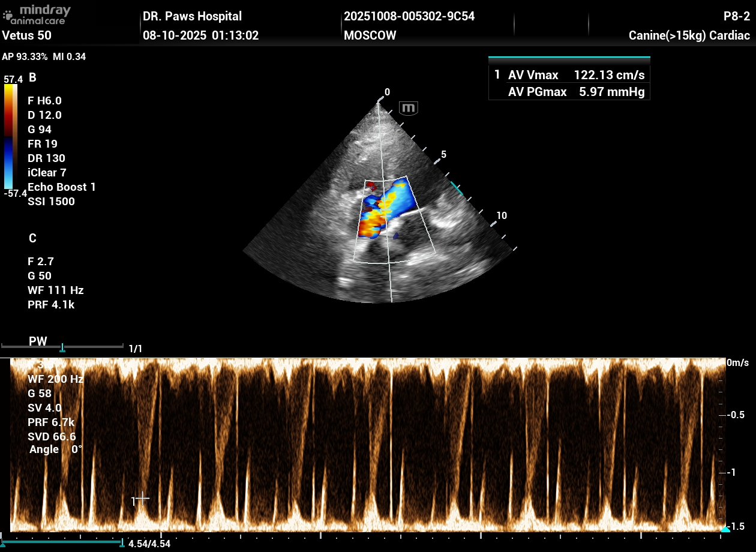Viewport: 756px width, 552px height.
Task: Click the color Doppler region of interest box
Action: coord(393,219)
